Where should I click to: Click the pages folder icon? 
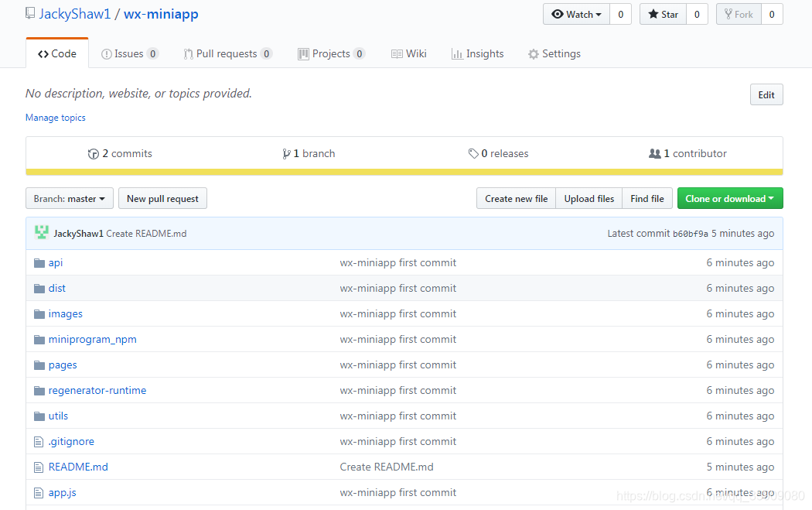pos(39,365)
